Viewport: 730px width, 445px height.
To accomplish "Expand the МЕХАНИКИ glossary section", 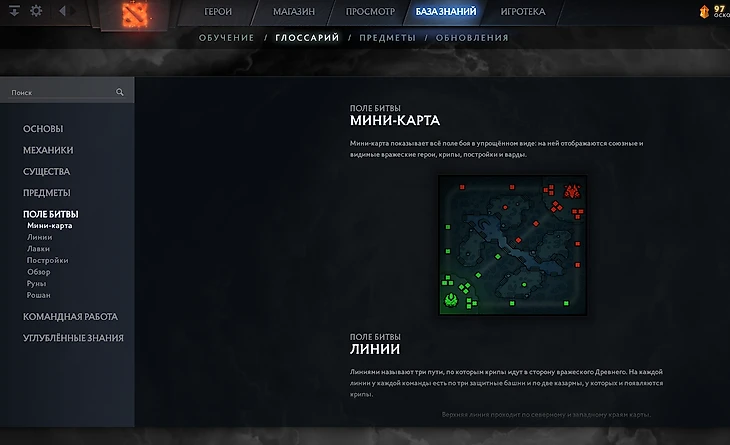I will pyautogui.click(x=48, y=150).
